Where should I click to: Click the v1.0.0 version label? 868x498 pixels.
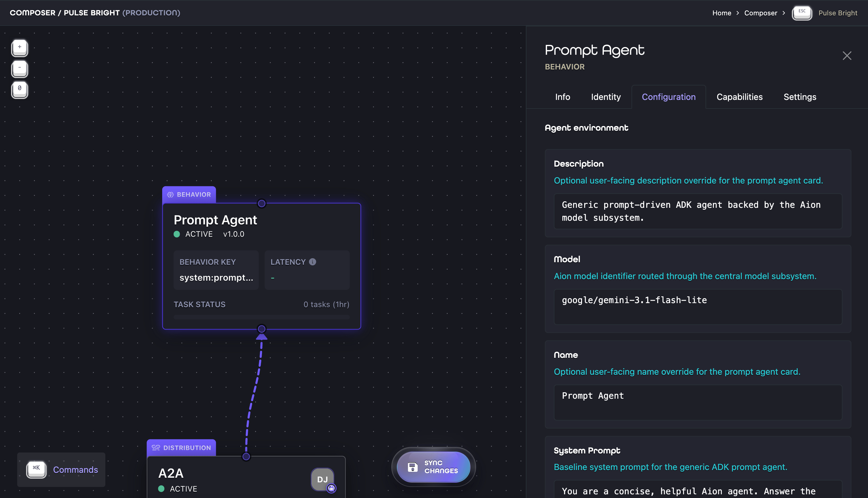point(233,234)
